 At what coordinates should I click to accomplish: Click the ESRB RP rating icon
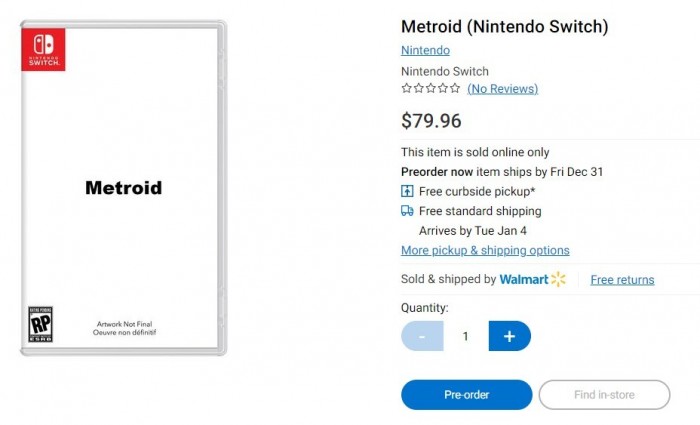pos(38,325)
